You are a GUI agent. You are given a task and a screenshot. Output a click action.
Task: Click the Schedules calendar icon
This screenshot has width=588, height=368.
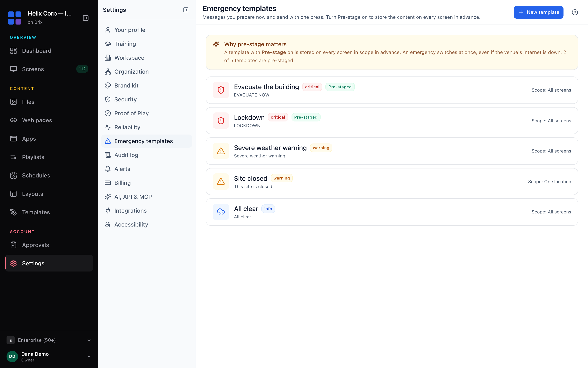(13, 175)
